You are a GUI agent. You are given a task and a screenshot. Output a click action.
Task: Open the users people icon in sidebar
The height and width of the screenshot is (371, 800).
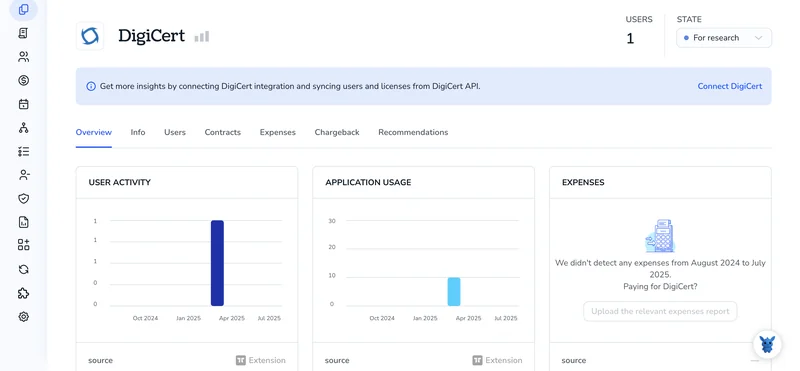click(x=23, y=57)
